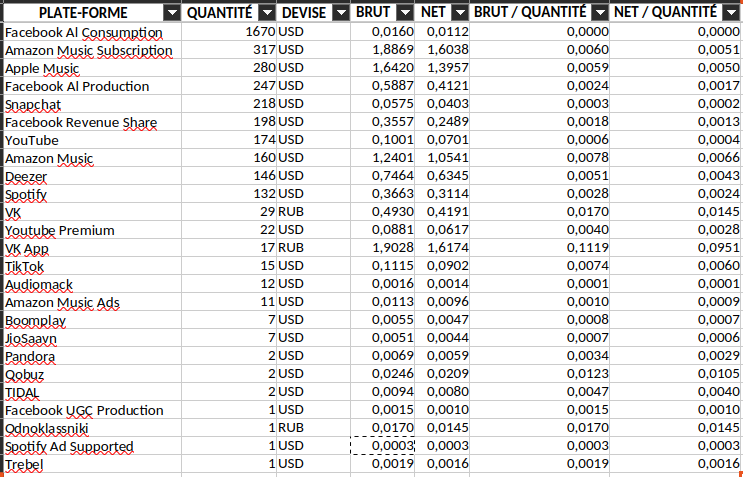Select quantity value 280
743x477 pixels.
(229, 68)
